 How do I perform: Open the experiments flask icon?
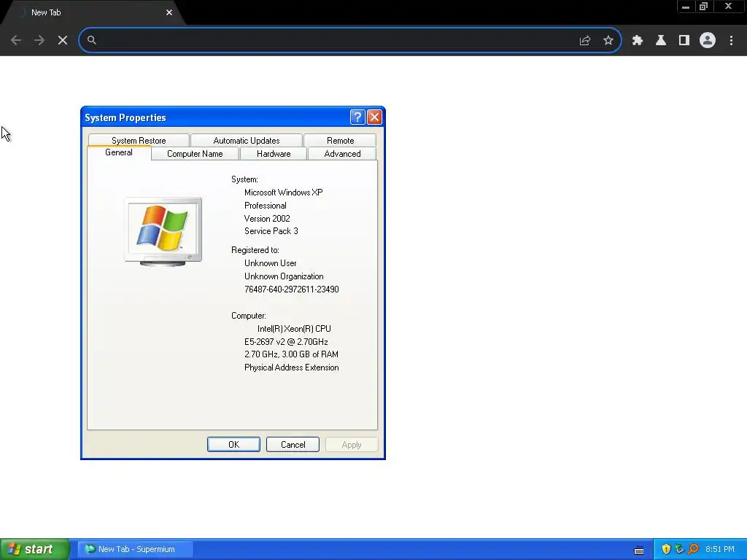[661, 41]
